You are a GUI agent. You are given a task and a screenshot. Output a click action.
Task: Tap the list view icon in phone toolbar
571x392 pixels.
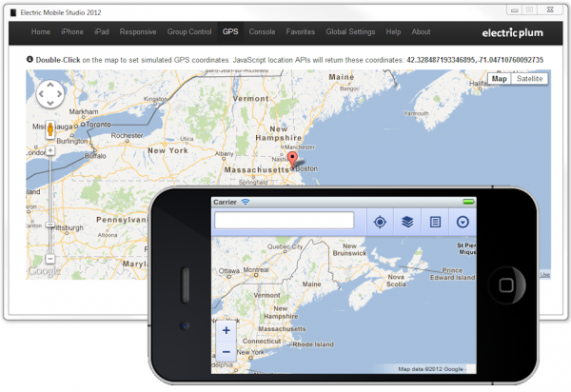[435, 222]
